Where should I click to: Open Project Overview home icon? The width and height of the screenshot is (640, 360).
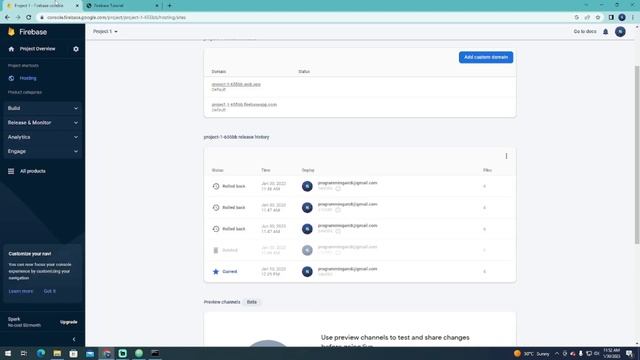pyautogui.click(x=11, y=49)
